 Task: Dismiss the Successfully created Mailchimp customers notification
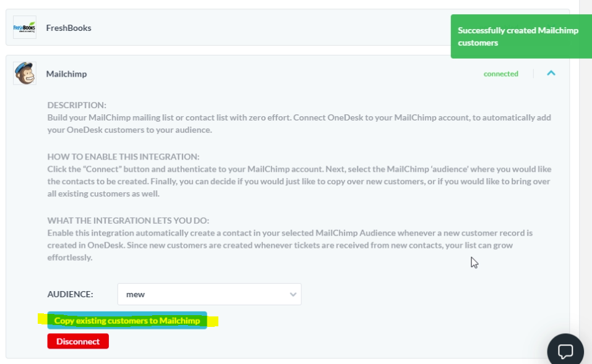tap(521, 36)
